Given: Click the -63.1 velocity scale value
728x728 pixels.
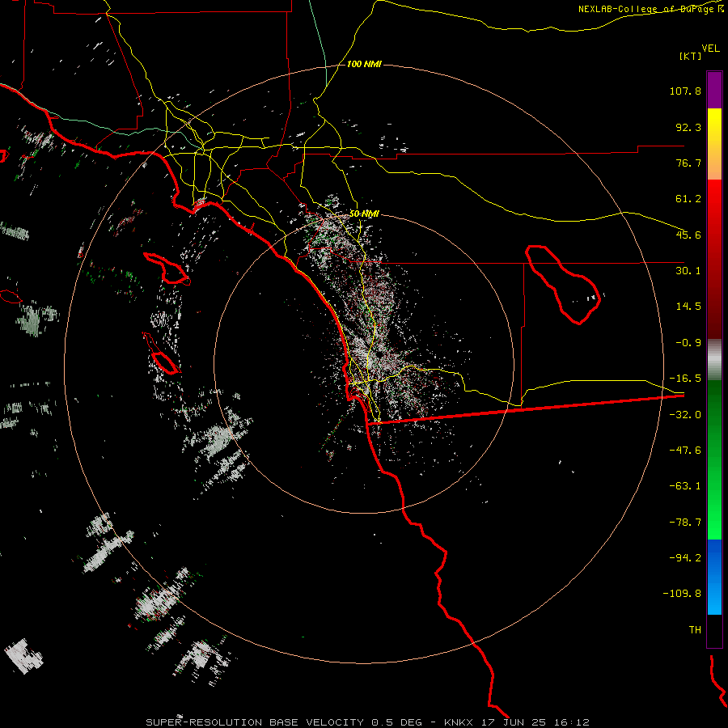Looking at the screenshot, I should 685,486.
